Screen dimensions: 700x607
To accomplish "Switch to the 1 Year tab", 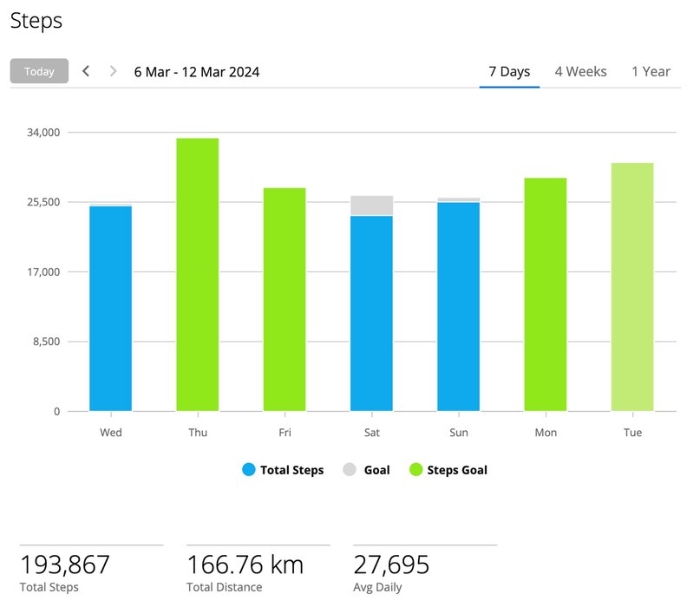I will [x=651, y=71].
